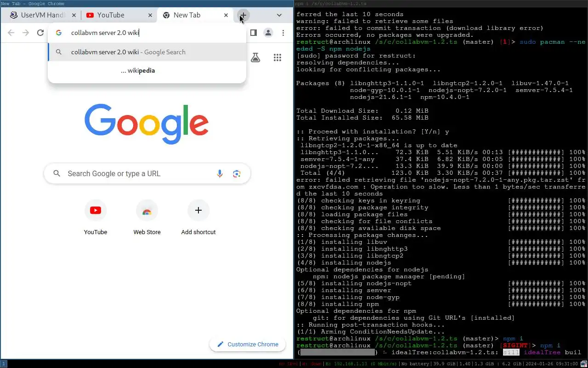Click terminal title 'npm i /s/c/collabvm-1.2.ts'
The image size is (588, 368).
pyautogui.click(x=331, y=3)
